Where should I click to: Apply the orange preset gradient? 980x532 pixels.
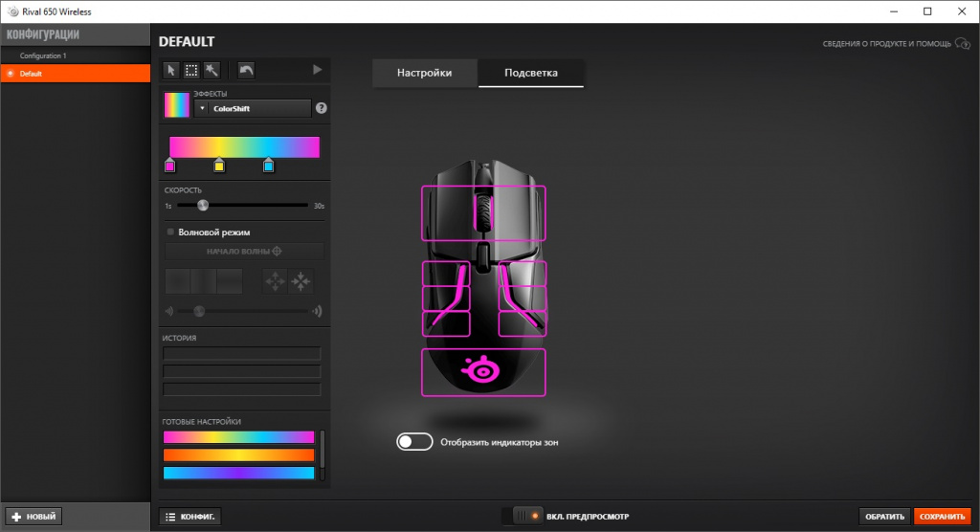click(x=238, y=454)
